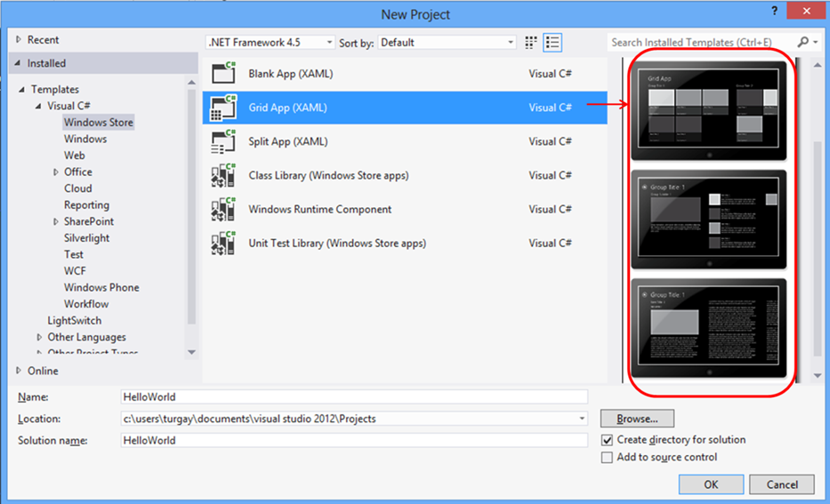This screenshot has width=830, height=504.
Task: Click the Unit Test Library template icon
Action: 222,244
